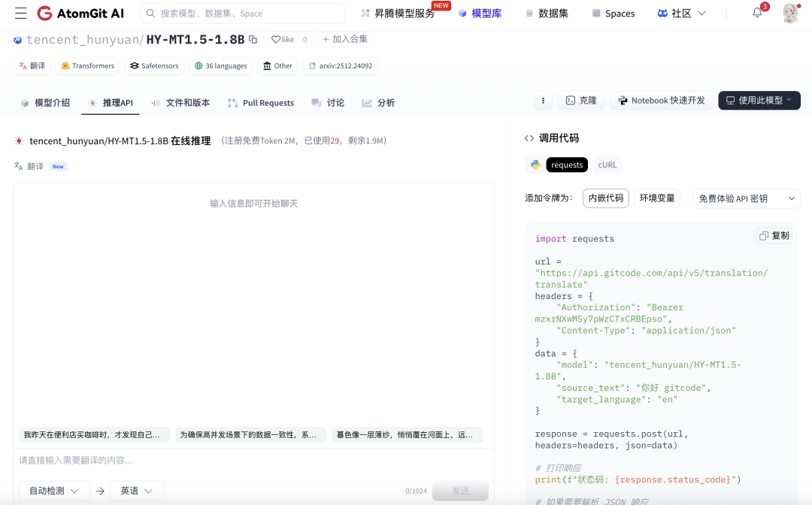Click the search magnifier icon
The height and width of the screenshot is (505, 812).
(150, 14)
